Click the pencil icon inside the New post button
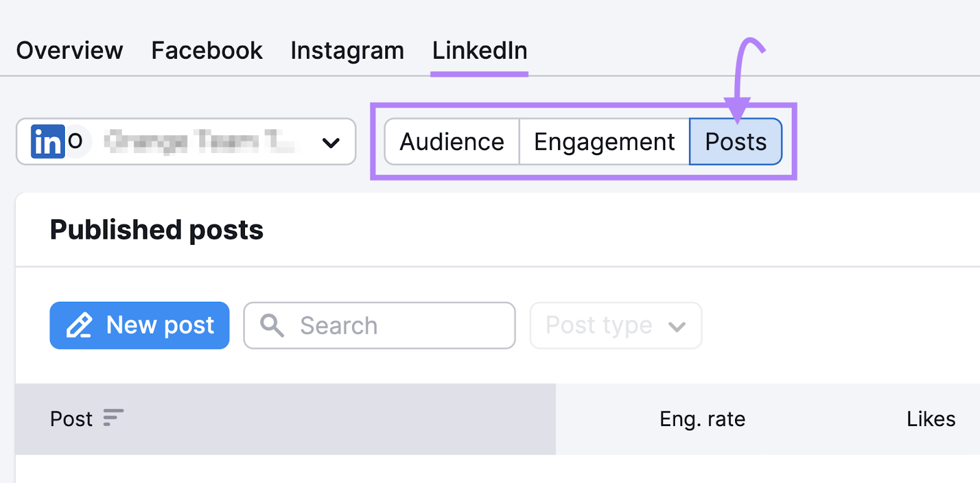The height and width of the screenshot is (483, 980). click(x=80, y=325)
